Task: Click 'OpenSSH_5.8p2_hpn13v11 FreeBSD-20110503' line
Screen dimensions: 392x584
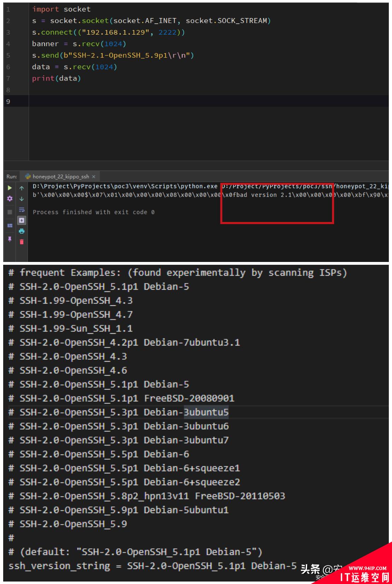Action: click(147, 496)
